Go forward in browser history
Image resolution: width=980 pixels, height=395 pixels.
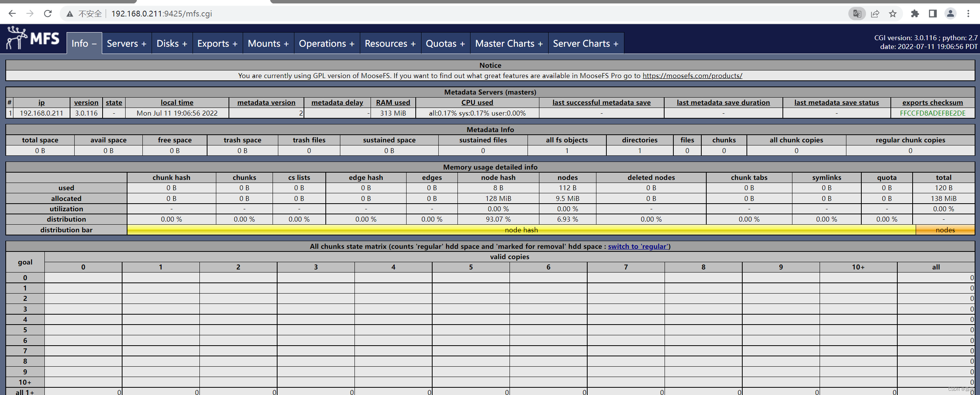pos(30,14)
